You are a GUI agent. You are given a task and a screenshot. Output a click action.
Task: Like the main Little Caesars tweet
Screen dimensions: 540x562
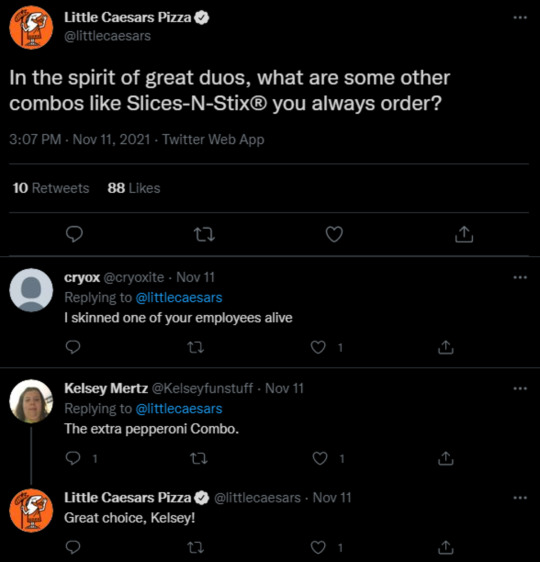[x=334, y=234]
